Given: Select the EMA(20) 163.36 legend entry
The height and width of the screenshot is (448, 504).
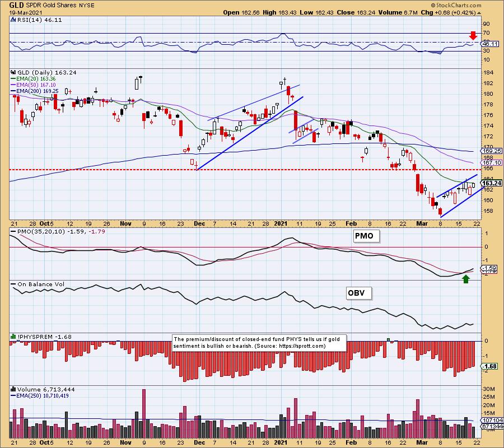Looking at the screenshot, I should click(x=33, y=79).
